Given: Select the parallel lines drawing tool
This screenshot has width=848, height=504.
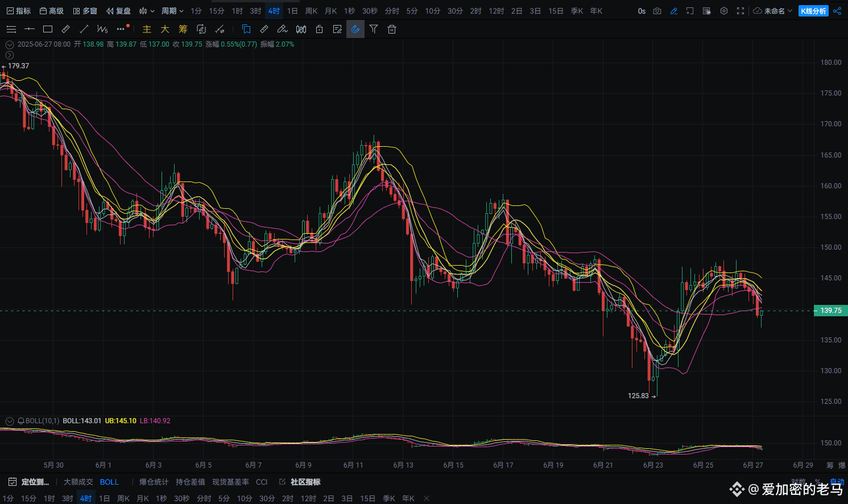Looking at the screenshot, I should pos(11,29).
